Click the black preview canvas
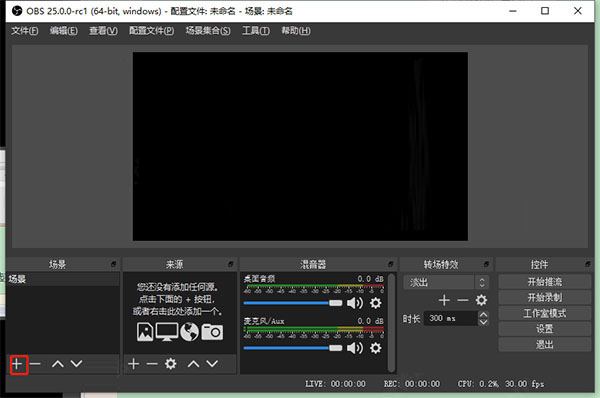 pos(300,147)
